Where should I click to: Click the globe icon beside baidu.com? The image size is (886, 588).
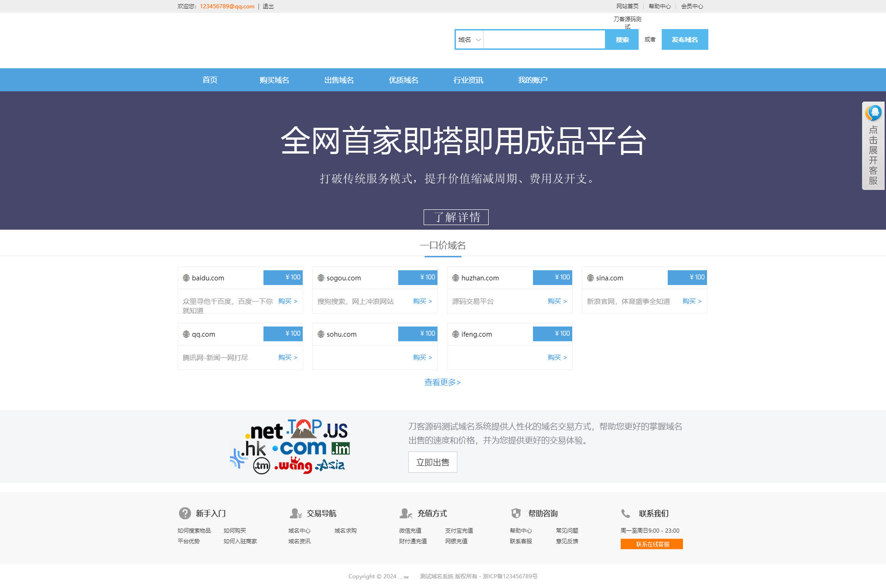click(x=186, y=278)
